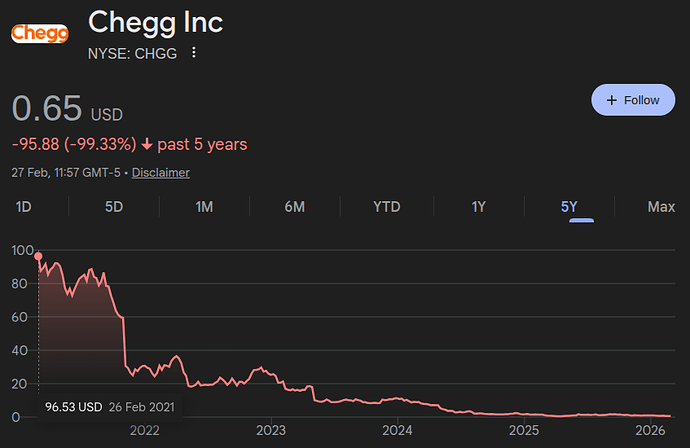Click the active 5Y tab
Viewport: 690px width, 448px height.
tap(569, 207)
